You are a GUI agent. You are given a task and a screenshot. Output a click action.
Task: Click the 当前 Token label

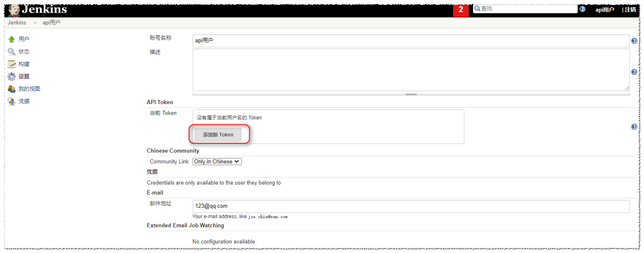tap(163, 113)
